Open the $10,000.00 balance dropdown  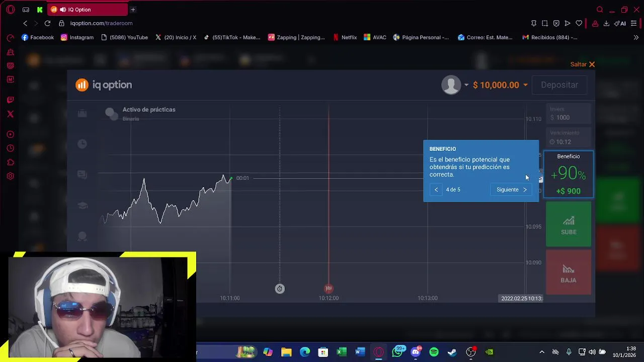[500, 85]
